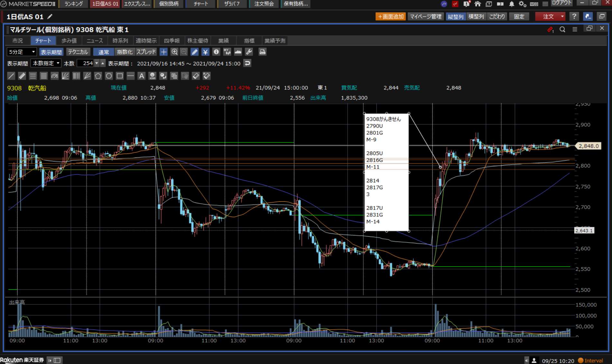Select the ellipse drawing tool
612x364 pixels.
point(109,76)
